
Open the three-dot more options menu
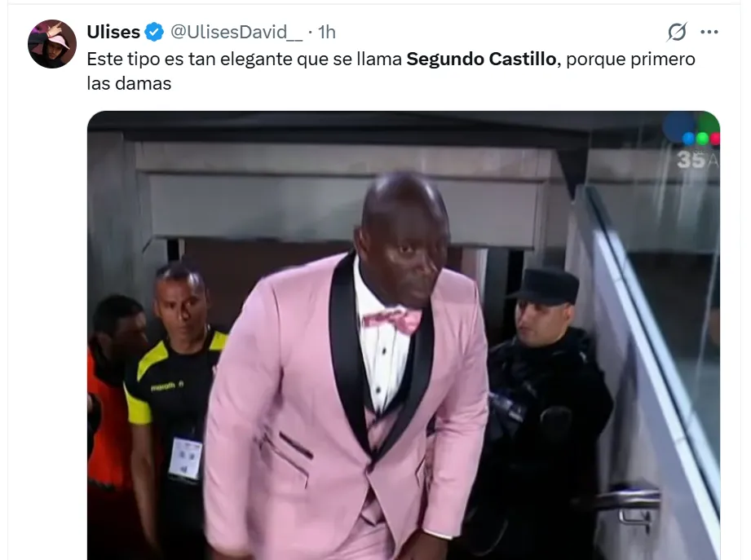709,32
